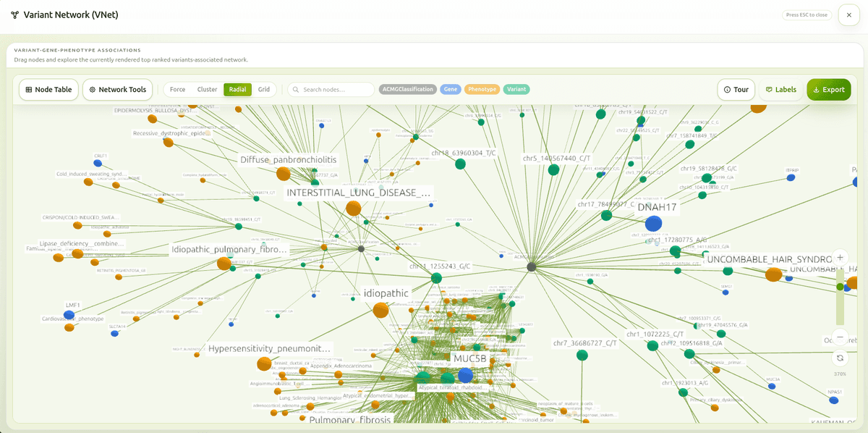Viewport: 868px width, 433px height.
Task: Reset the network view with the refresh icon
Action: [840, 358]
